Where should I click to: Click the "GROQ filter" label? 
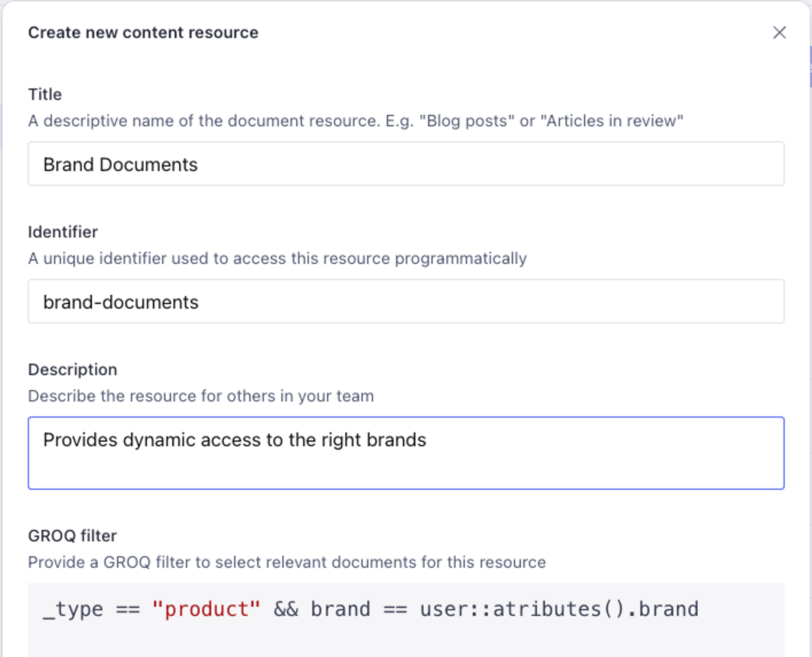point(72,536)
